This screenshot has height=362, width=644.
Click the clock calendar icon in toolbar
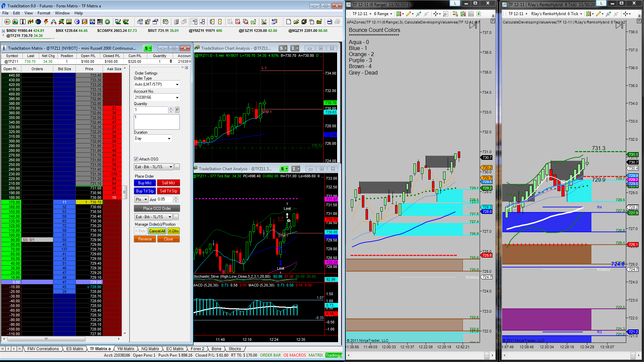point(166,22)
